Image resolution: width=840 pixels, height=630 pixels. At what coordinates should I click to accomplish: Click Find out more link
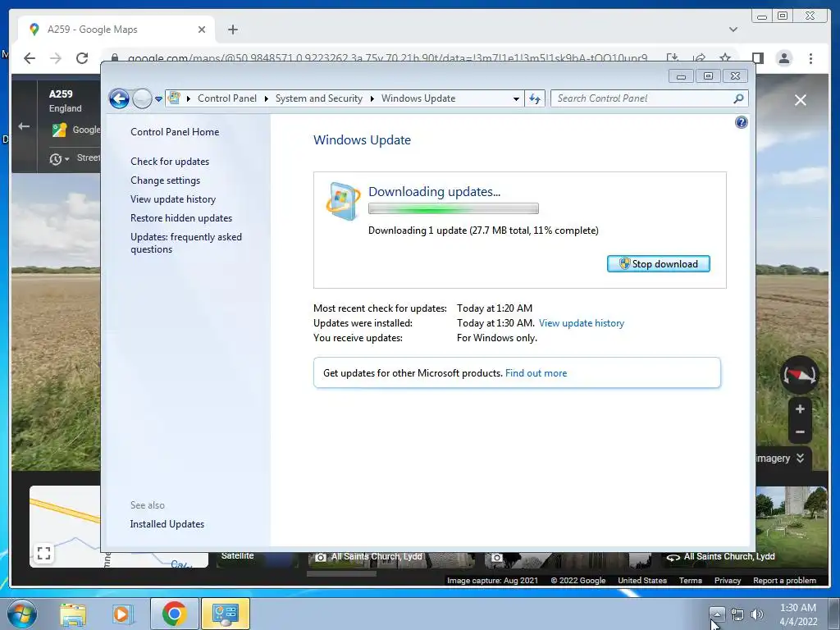(536, 373)
